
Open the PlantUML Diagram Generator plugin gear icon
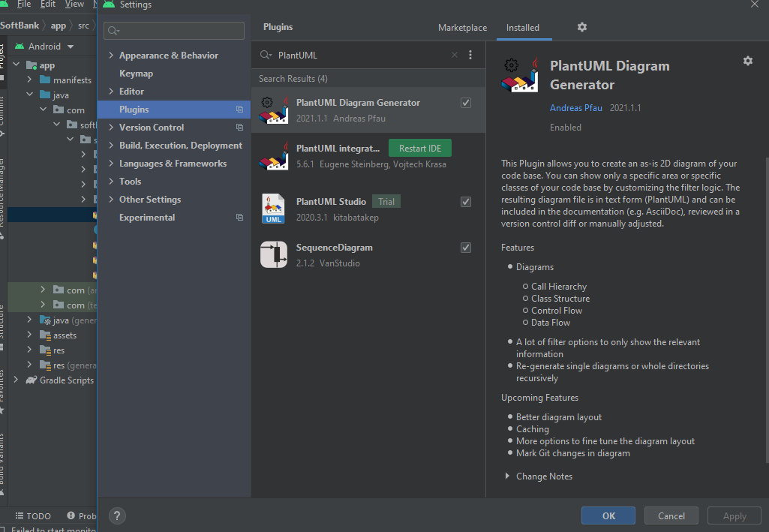tap(747, 61)
